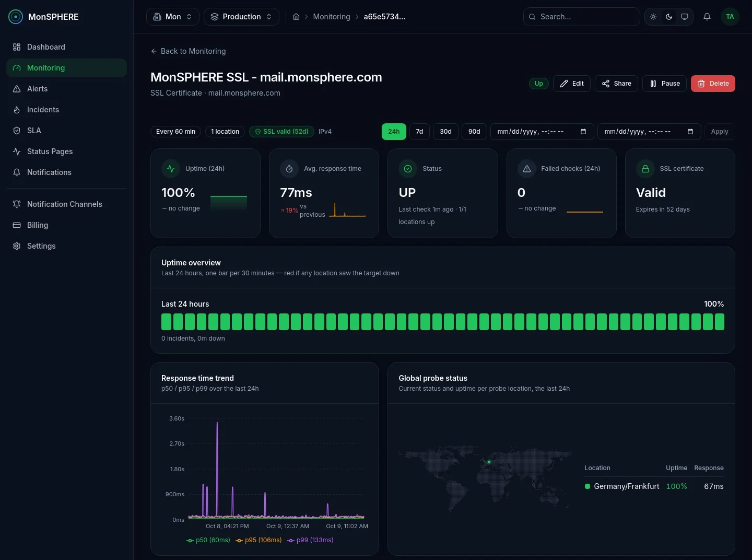Open Alerts in the sidebar
This screenshot has height=560, width=752.
pos(66,89)
